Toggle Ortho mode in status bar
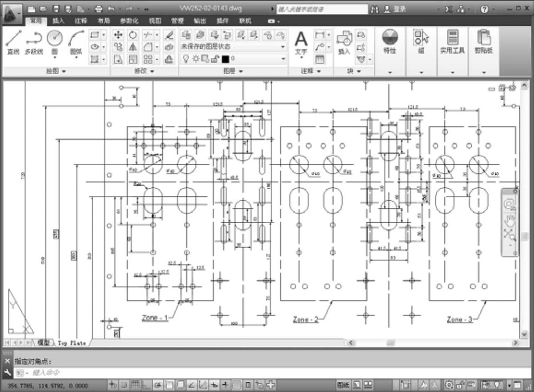This screenshot has width=534, height=392. click(x=146, y=385)
